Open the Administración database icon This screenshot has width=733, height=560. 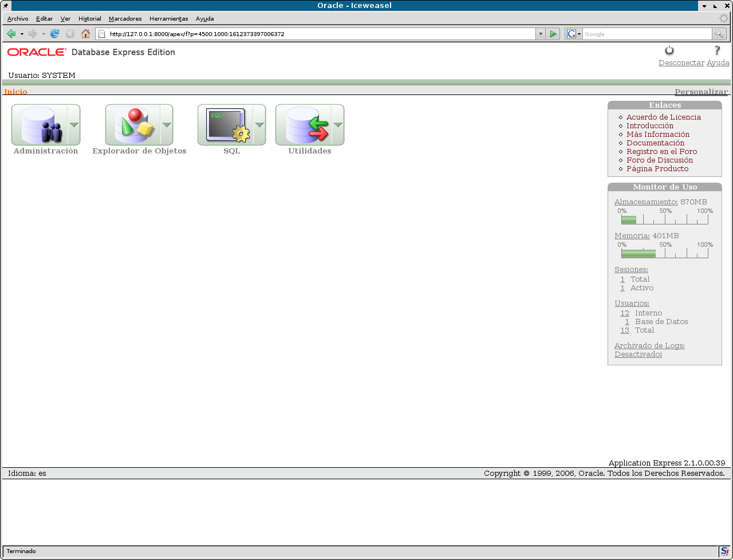coord(40,125)
